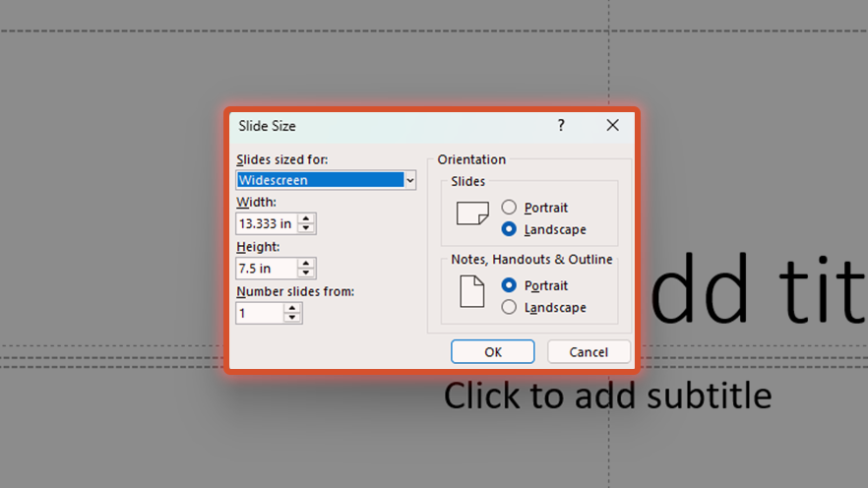
Task: Click the Slide Size dialog title
Action: [267, 126]
